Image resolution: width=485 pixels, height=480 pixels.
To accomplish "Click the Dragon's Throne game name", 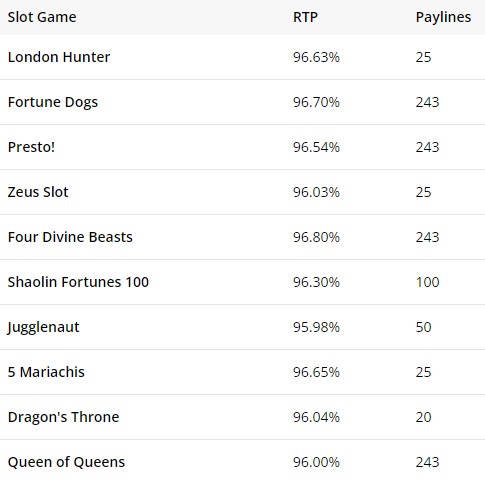I will pos(63,417).
